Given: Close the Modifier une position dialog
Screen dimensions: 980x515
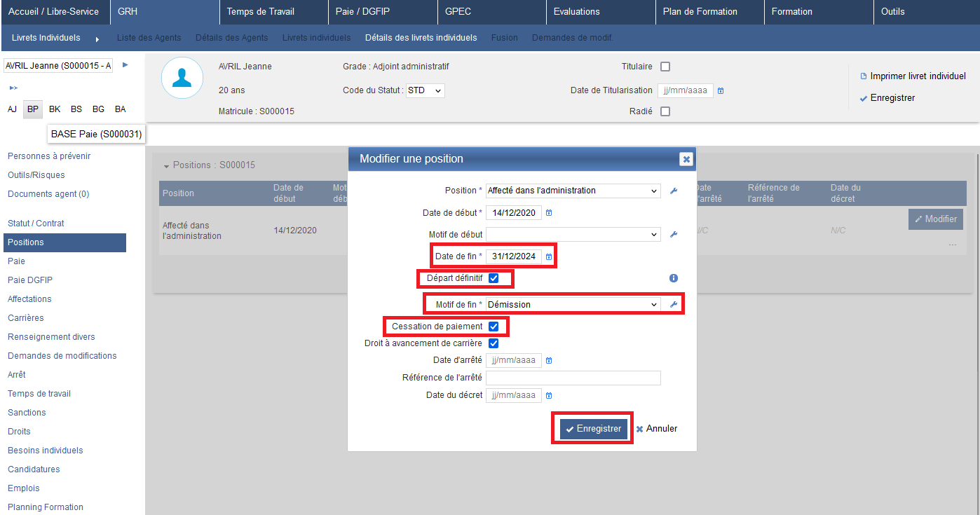Looking at the screenshot, I should 686,159.
